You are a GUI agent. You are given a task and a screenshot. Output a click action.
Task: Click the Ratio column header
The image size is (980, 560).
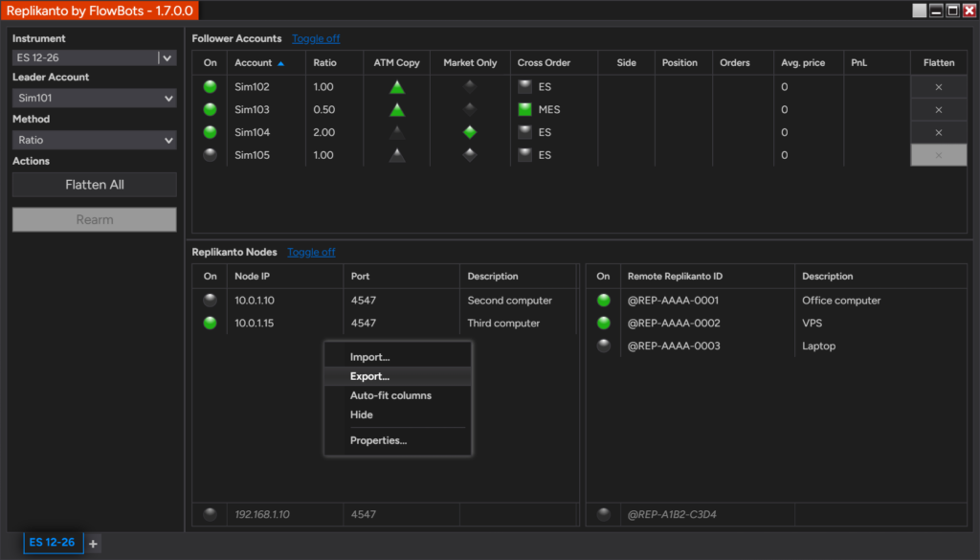(x=334, y=63)
